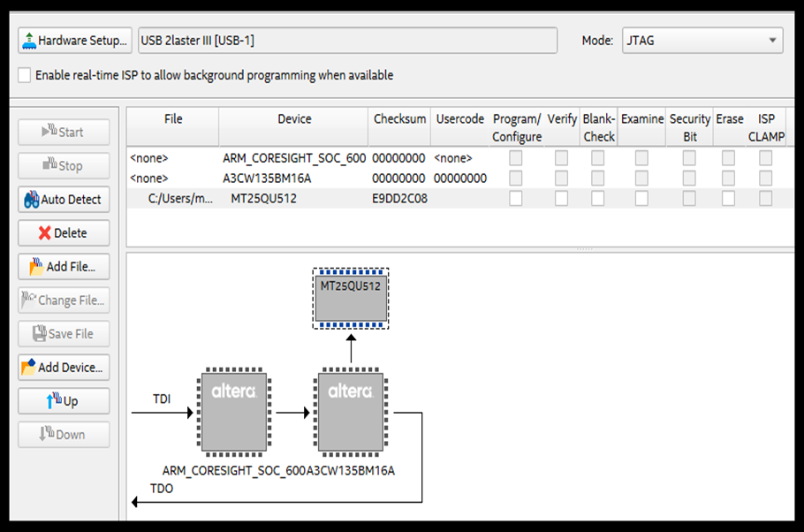Check Program/Configure for MT25QU512 row
The image size is (804, 532).
(515, 199)
